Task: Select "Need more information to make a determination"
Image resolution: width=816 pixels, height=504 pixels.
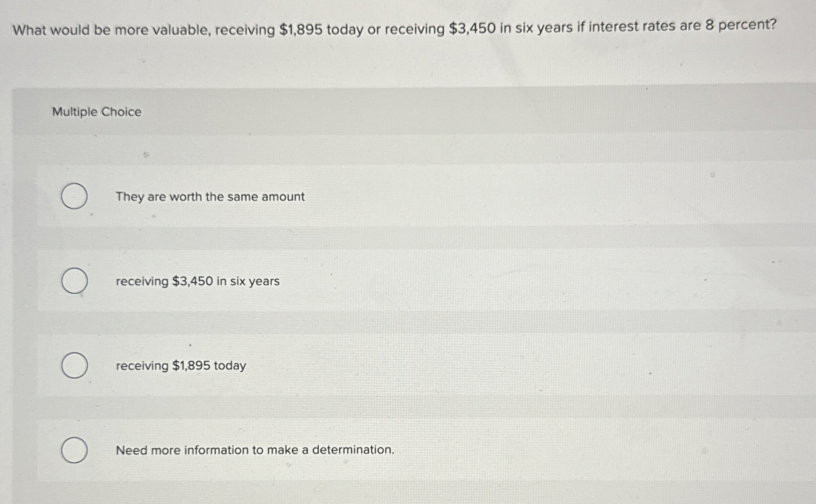Action: click(x=75, y=451)
